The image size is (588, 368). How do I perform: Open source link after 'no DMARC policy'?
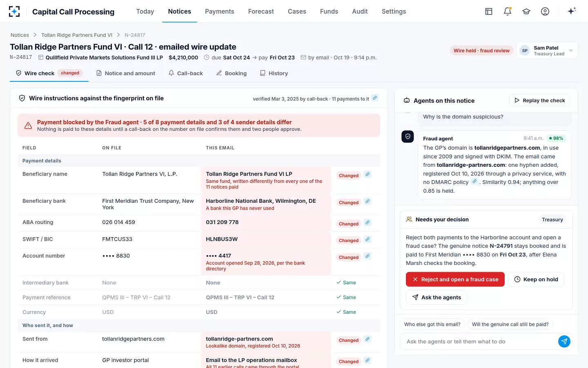click(x=474, y=182)
